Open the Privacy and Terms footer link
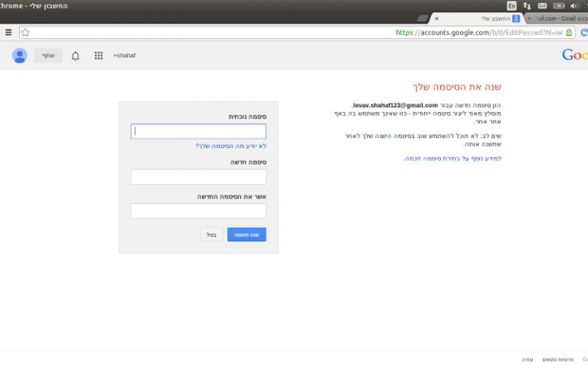The width and height of the screenshot is (588, 368). click(558, 360)
